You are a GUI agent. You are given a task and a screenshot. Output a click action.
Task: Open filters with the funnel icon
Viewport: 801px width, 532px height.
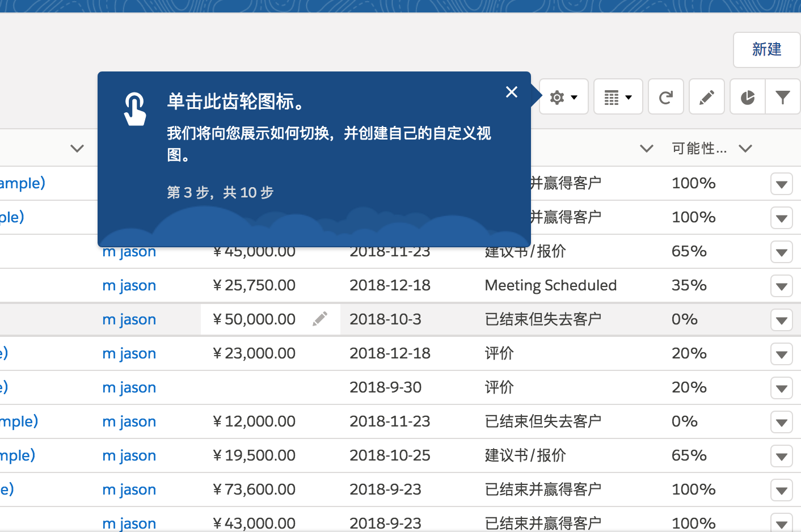(783, 97)
